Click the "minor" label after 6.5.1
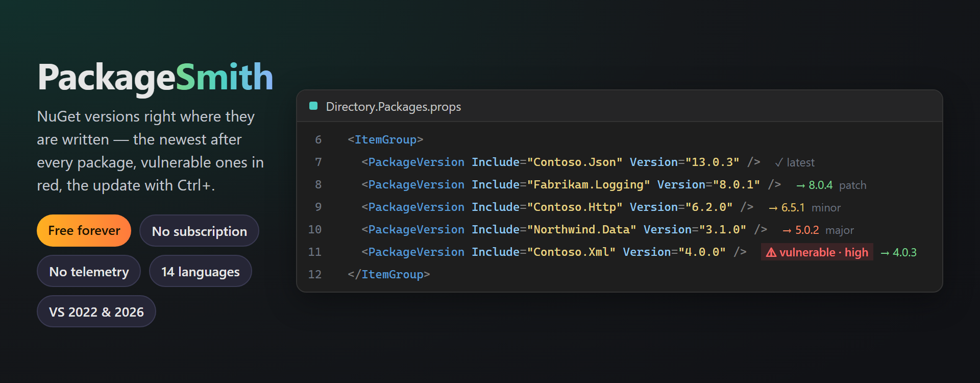 click(x=826, y=207)
